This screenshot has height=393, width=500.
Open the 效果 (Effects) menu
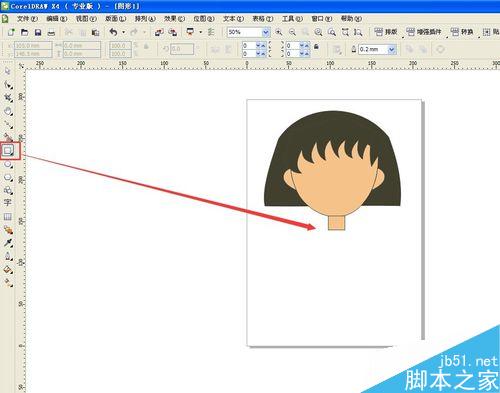(174, 19)
